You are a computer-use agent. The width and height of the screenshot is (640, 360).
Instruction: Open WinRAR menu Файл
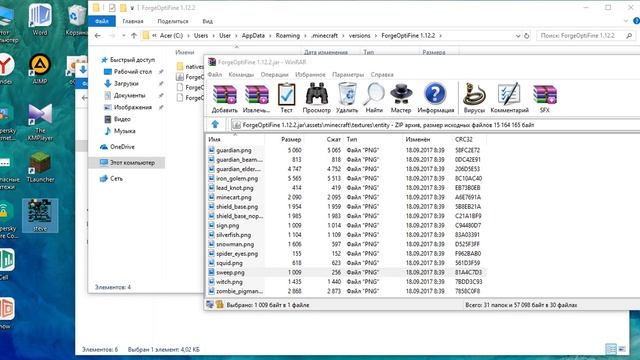[215, 75]
